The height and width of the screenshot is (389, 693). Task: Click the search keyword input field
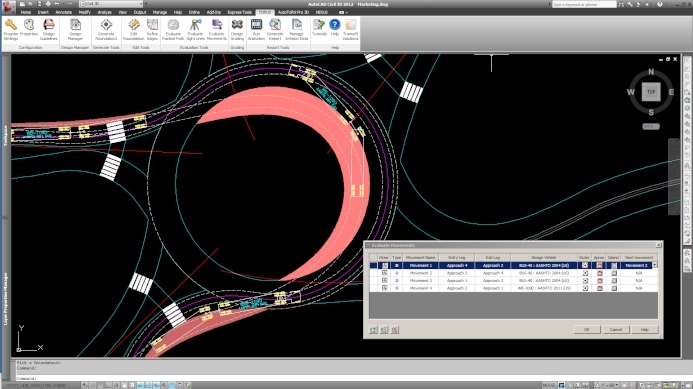pyautogui.click(x=584, y=4)
